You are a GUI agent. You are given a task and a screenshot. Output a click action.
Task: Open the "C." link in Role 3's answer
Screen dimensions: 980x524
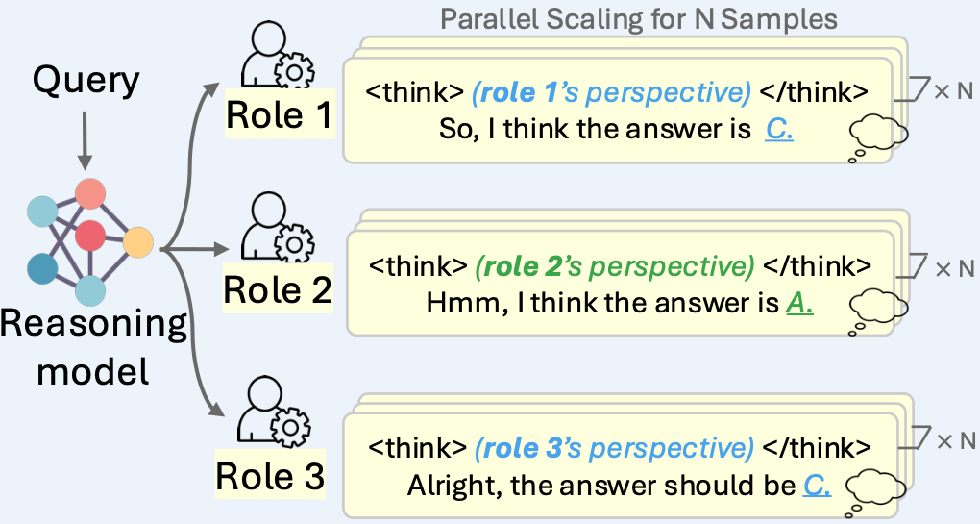pos(815,485)
